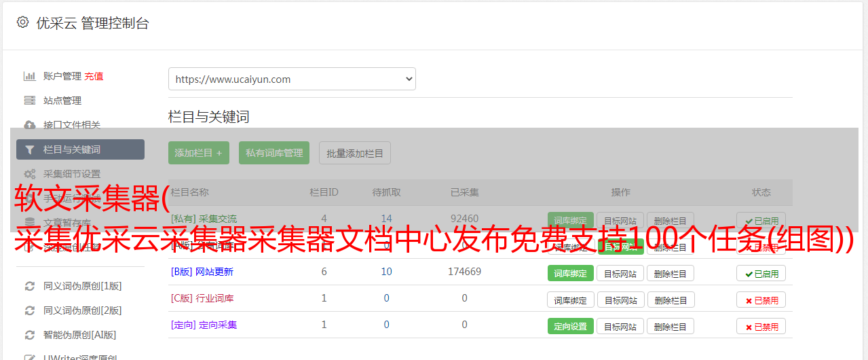Viewport: 868px width, 360px height.
Task: Click the refresh icon for 同义词伪原创[1版]
Action: (29, 286)
